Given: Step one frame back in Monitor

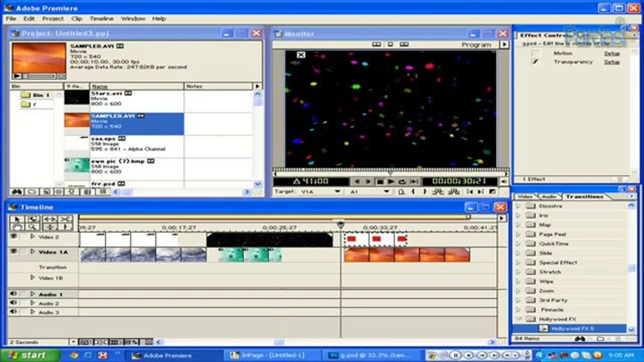Looking at the screenshot, I should 357,182.
